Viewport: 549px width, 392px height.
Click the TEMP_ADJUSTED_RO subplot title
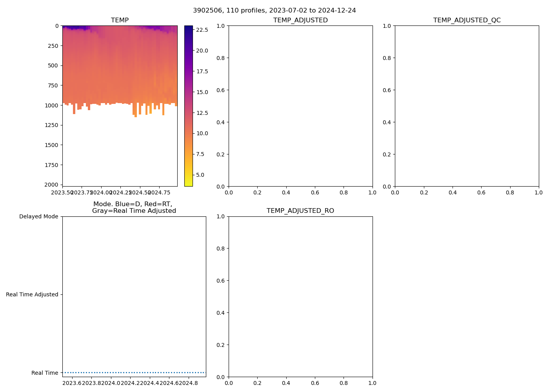(x=300, y=211)
